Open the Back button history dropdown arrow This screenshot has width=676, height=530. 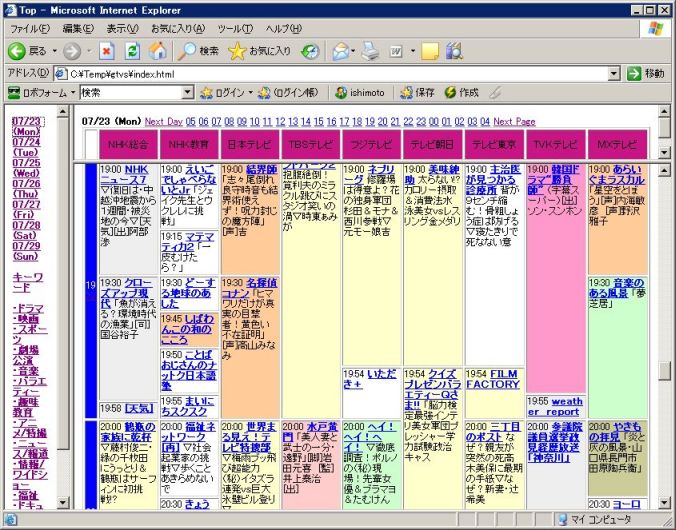click(x=55, y=51)
